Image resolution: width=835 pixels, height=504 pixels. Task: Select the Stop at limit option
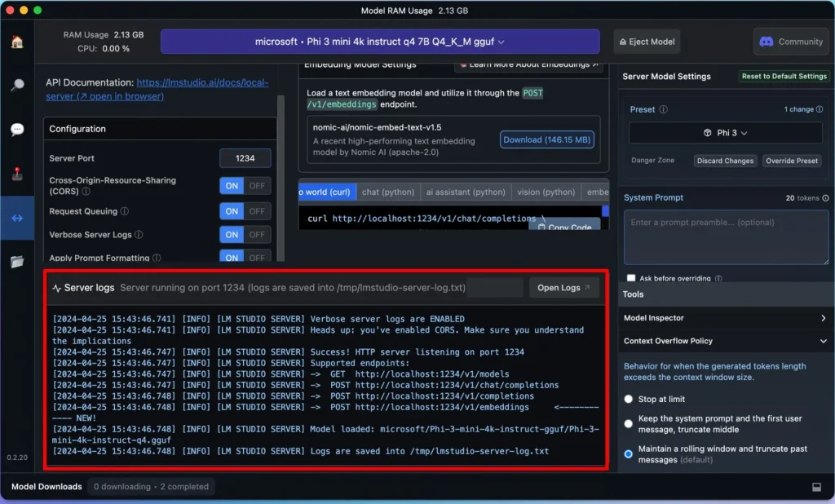point(629,399)
